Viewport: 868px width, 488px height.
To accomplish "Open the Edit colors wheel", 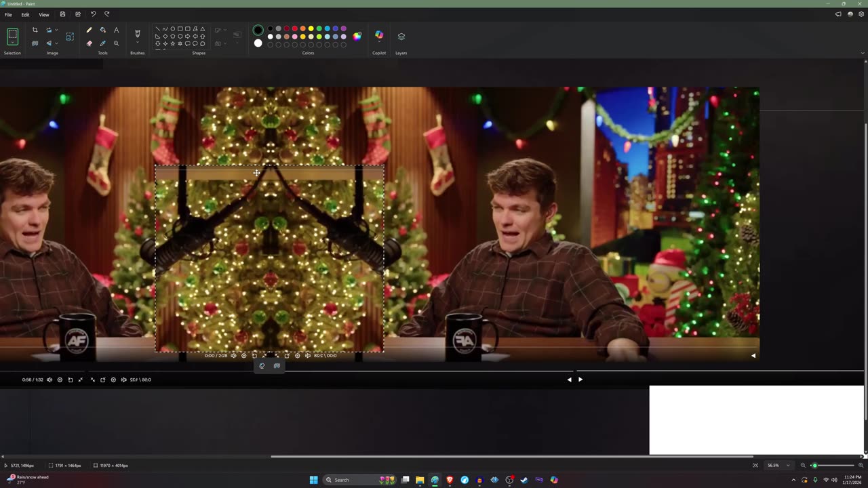I will click(357, 36).
